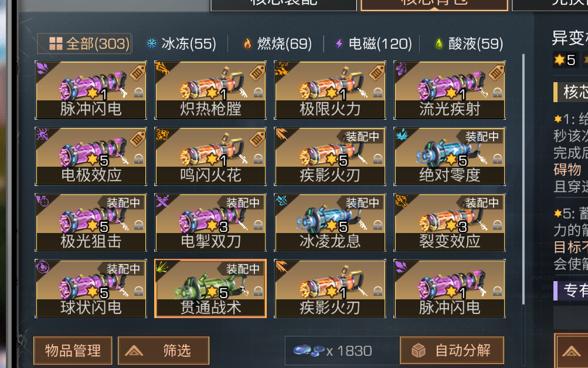
Task: Switch to the 全部(303) tab
Action: pos(84,43)
